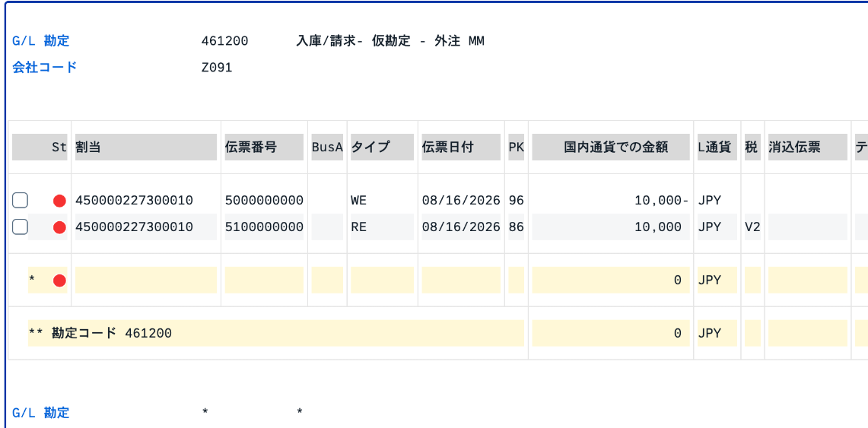Image resolution: width=868 pixels, height=428 pixels.
Task: Tick the checkbox for document 5000000000
Action: pyautogui.click(x=20, y=200)
